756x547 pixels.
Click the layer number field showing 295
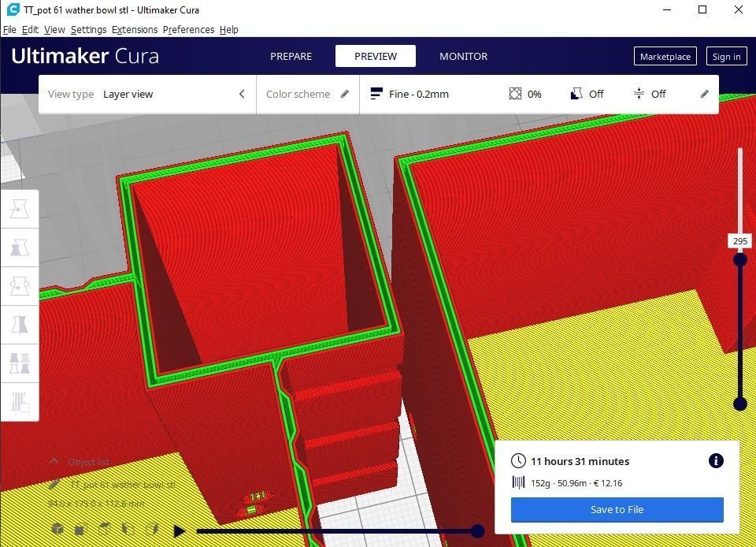pyautogui.click(x=740, y=241)
